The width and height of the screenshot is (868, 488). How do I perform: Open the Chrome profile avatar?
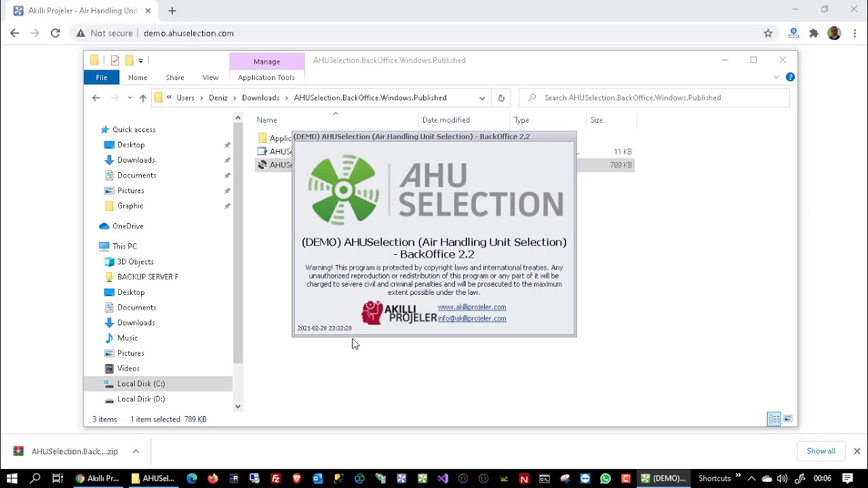[834, 33]
